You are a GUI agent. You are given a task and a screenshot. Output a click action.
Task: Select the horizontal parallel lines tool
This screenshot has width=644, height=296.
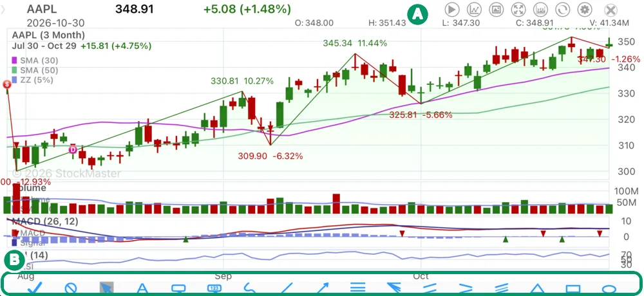[357, 288]
